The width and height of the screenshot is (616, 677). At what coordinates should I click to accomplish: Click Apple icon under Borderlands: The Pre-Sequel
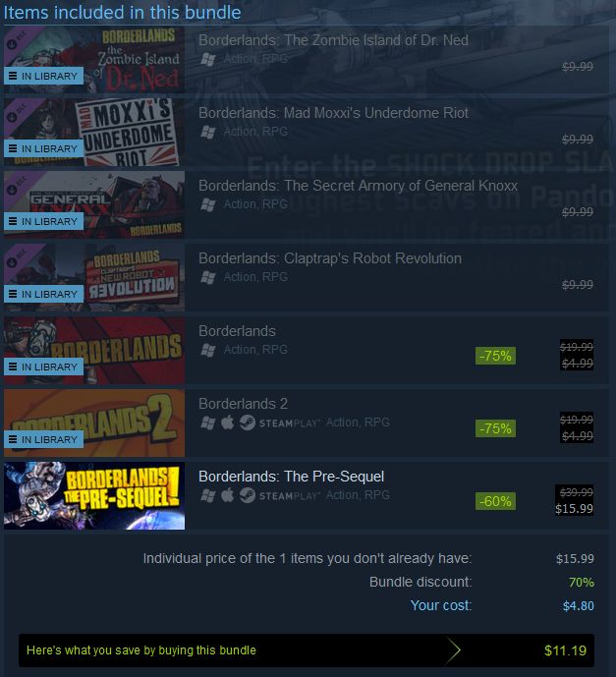[228, 495]
